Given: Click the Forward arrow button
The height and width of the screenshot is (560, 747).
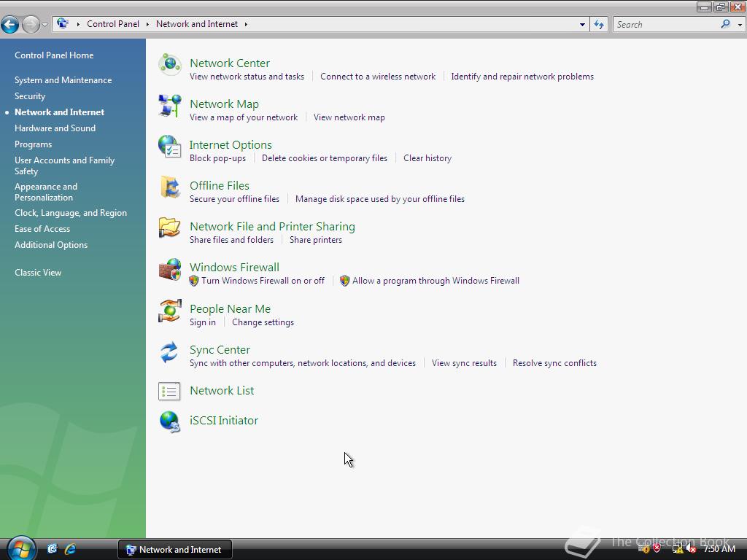Looking at the screenshot, I should coord(31,24).
